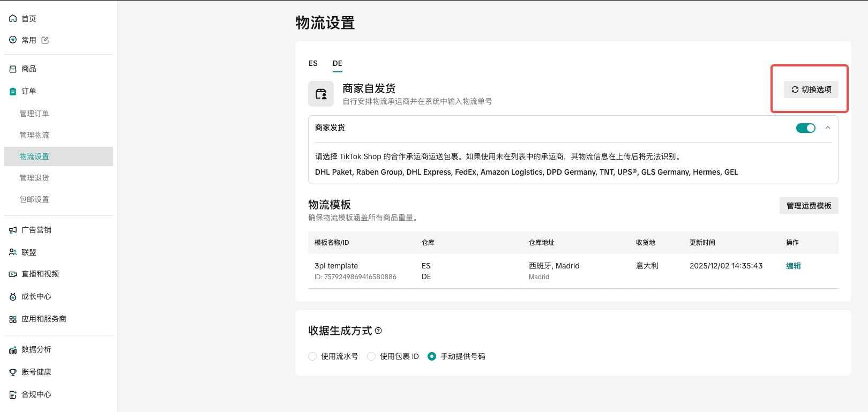
Task: Toggle off the 商家发货 switch
Action: 805,128
